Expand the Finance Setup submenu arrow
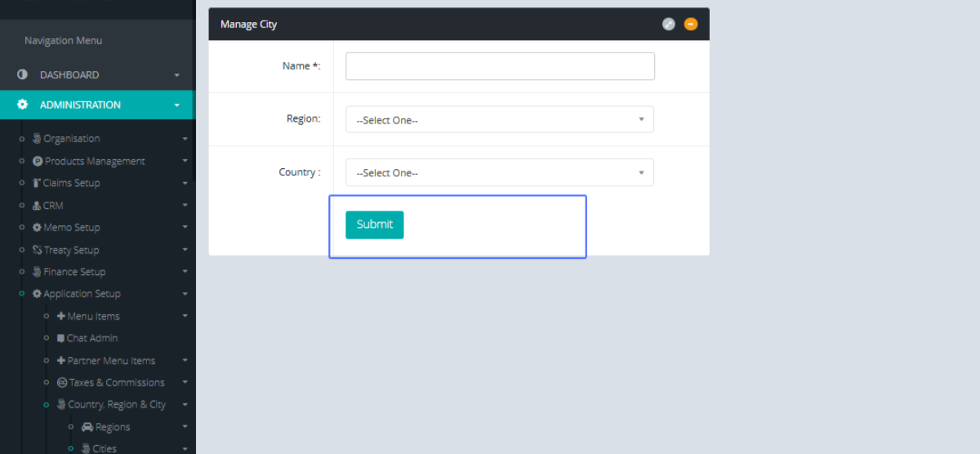The height and width of the screenshot is (454, 980). tap(185, 273)
